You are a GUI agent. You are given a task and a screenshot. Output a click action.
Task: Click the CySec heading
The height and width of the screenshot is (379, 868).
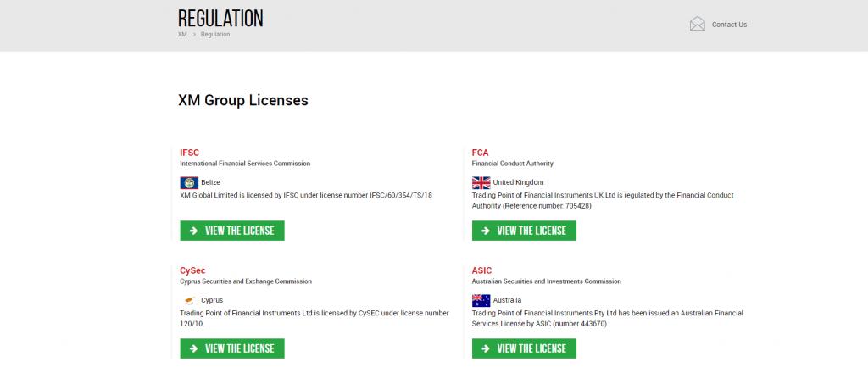click(192, 270)
